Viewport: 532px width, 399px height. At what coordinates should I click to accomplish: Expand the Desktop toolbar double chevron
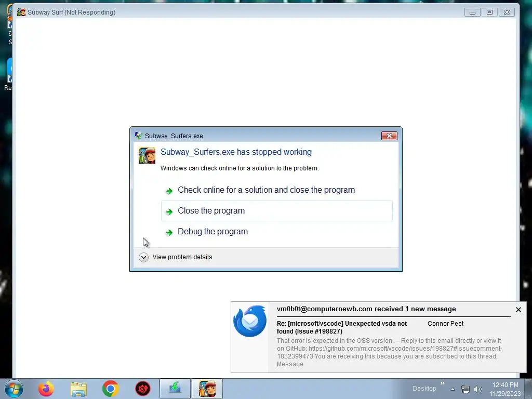(x=443, y=383)
